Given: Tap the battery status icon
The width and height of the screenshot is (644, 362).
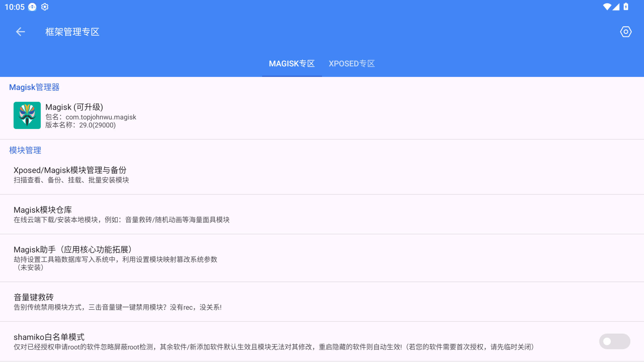Looking at the screenshot, I should tap(626, 7).
